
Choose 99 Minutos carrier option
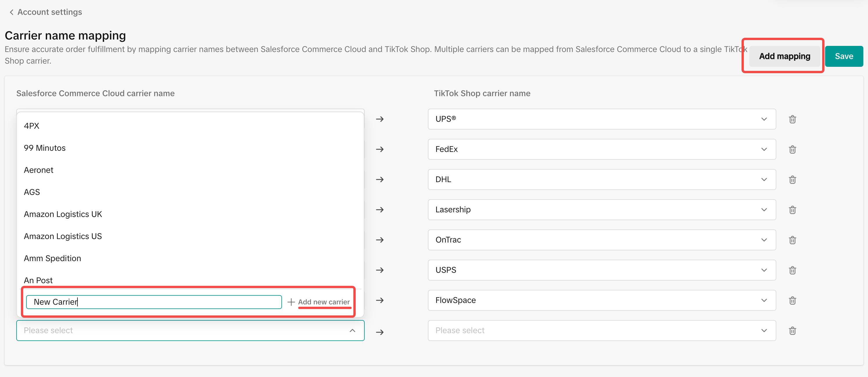[45, 148]
